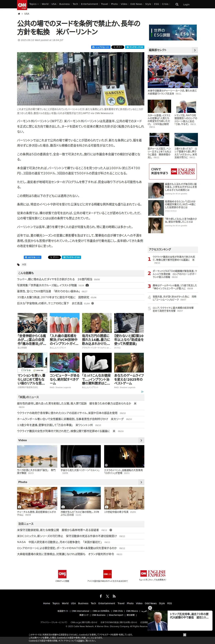Dismiss the cookie notice with X

[x=185, y=635]
